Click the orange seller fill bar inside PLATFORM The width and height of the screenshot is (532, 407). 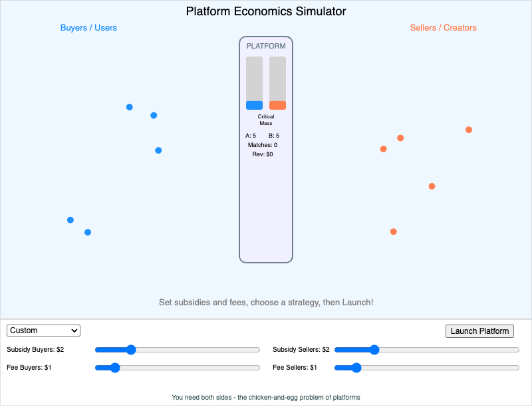[x=277, y=104]
